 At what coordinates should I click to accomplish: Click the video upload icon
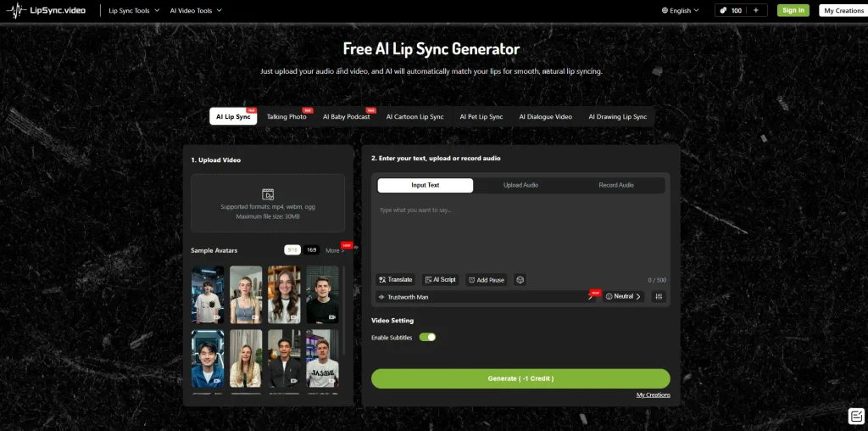click(x=268, y=194)
